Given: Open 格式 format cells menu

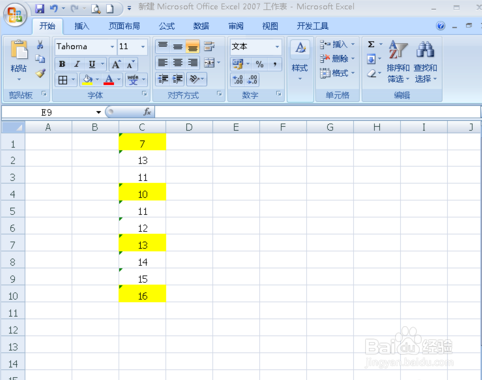Looking at the screenshot, I should point(337,73).
